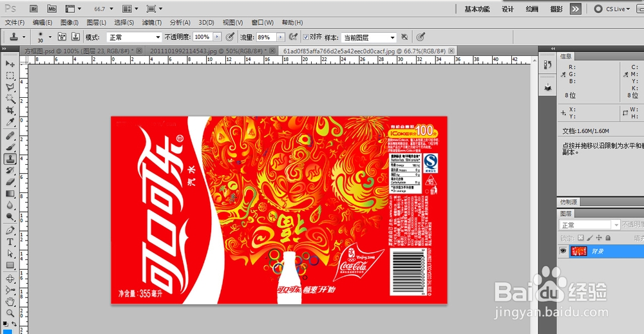Select the Crop tool
This screenshot has width=644, height=334.
coord(10,110)
